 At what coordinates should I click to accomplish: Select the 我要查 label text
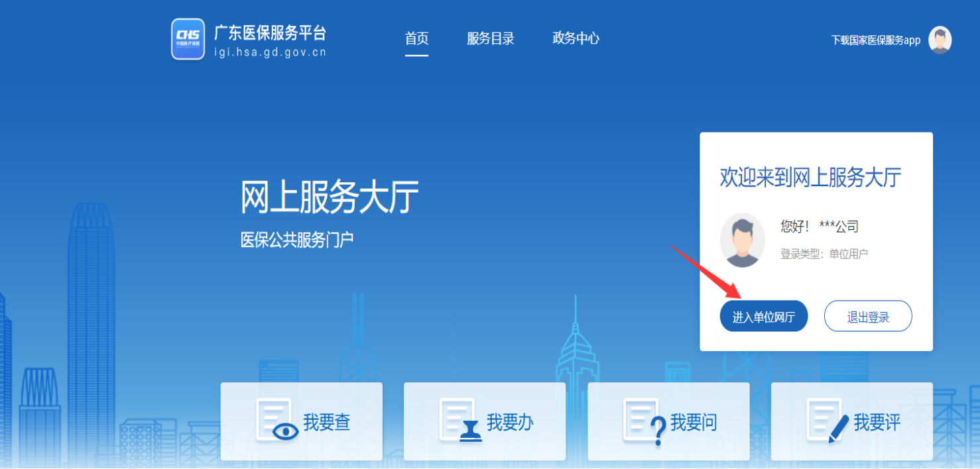[326, 422]
